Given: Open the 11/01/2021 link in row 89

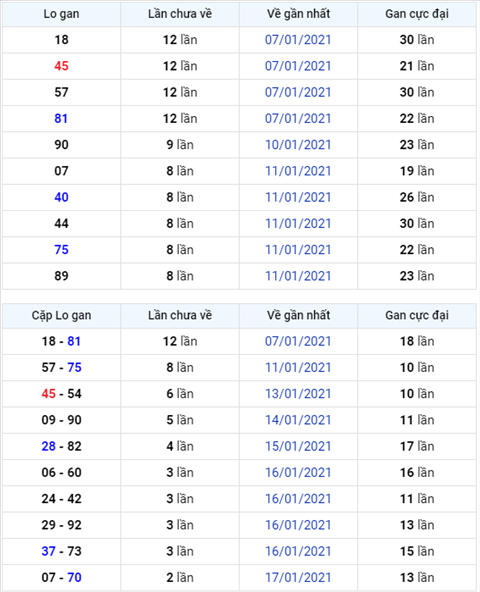Looking at the screenshot, I should pos(298,276).
